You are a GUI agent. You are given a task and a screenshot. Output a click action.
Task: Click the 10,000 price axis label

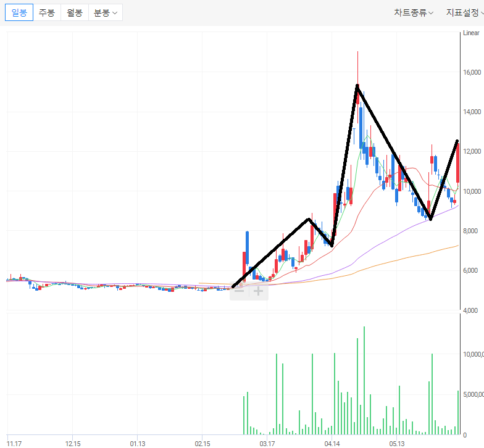[472, 191]
